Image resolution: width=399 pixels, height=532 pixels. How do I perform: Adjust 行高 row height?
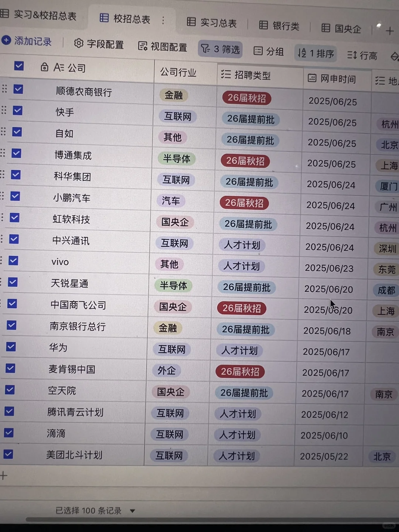tap(362, 55)
